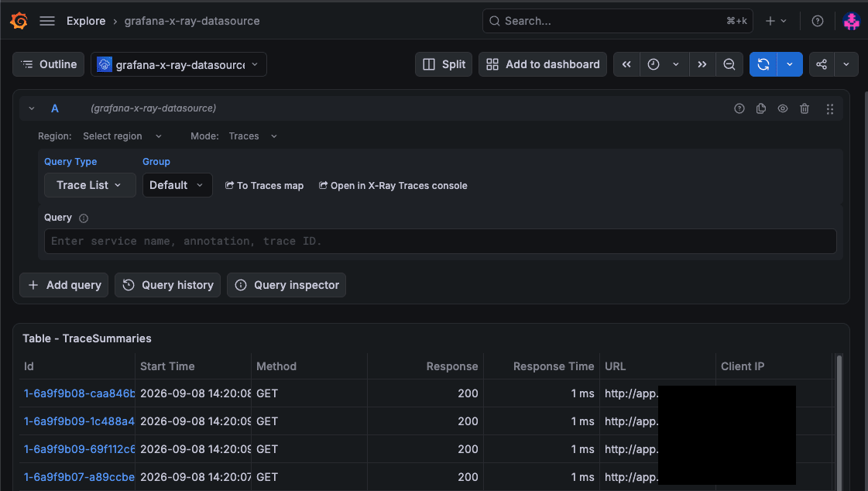
Task: Show query A help icon
Action: point(739,108)
